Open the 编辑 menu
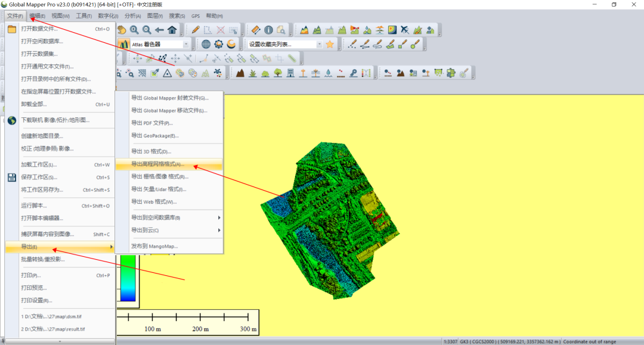This screenshot has width=644, height=345. [x=37, y=16]
